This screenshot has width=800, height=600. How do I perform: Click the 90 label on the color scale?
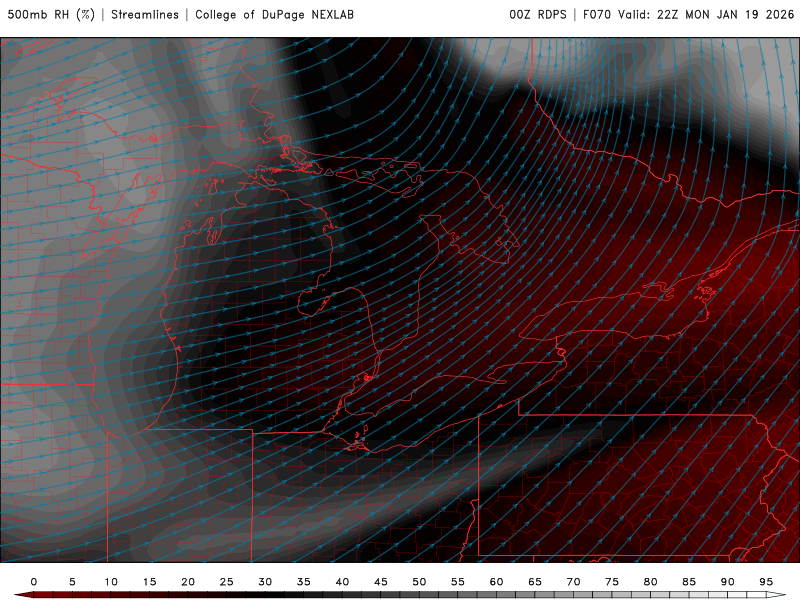[728, 582]
